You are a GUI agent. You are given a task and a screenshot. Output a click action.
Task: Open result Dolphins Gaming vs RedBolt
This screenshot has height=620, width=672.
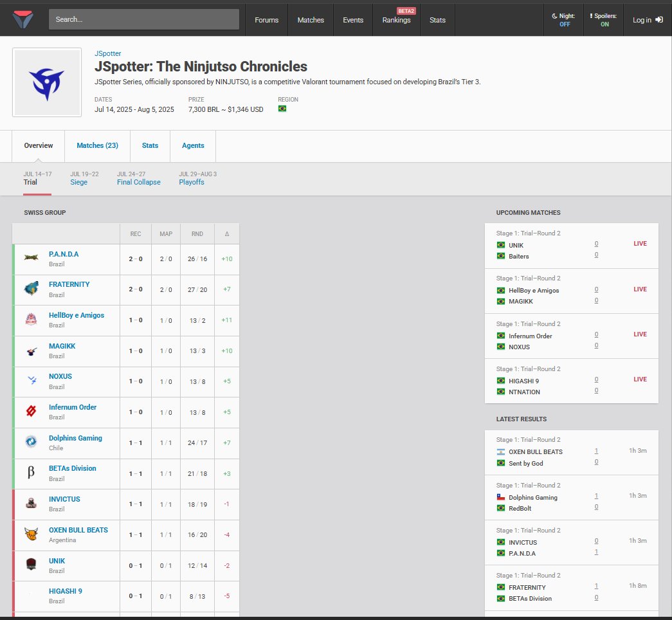coord(571,498)
